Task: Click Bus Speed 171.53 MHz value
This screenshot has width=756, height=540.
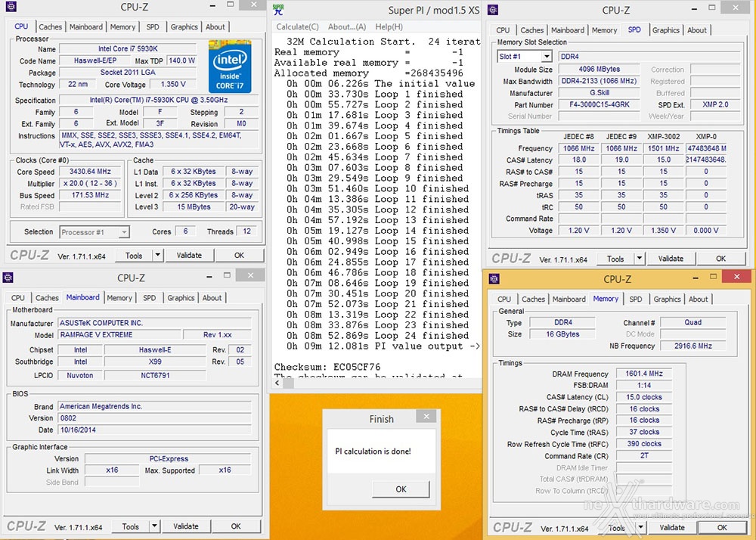Action: 90,195
